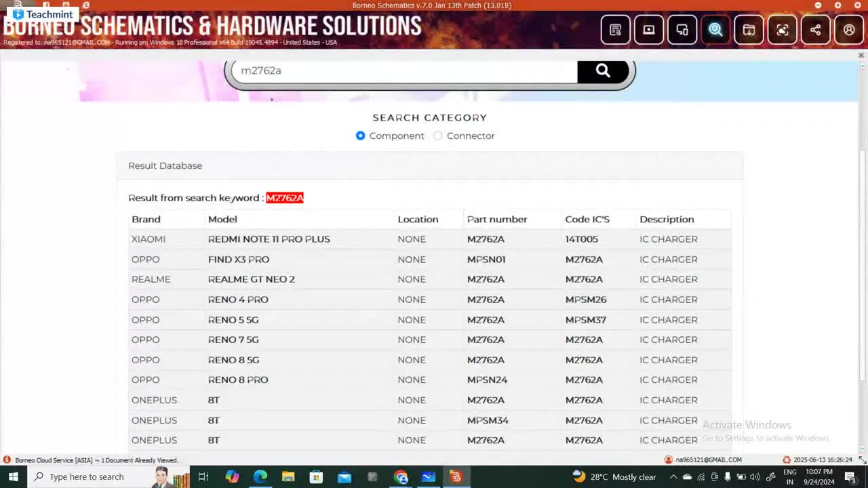Viewport: 868px width, 488px height.
Task: Select the RENO 4 PRO row
Action: point(430,300)
